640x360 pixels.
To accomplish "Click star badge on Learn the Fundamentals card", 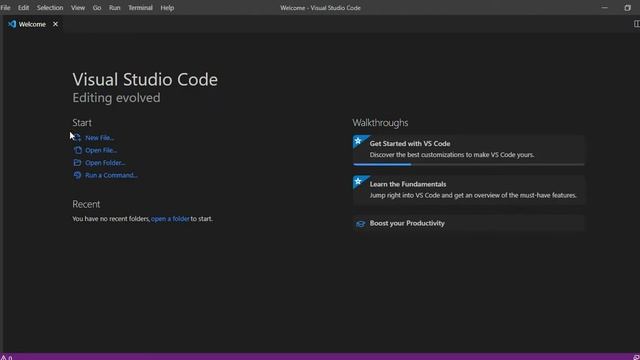I will point(358,181).
